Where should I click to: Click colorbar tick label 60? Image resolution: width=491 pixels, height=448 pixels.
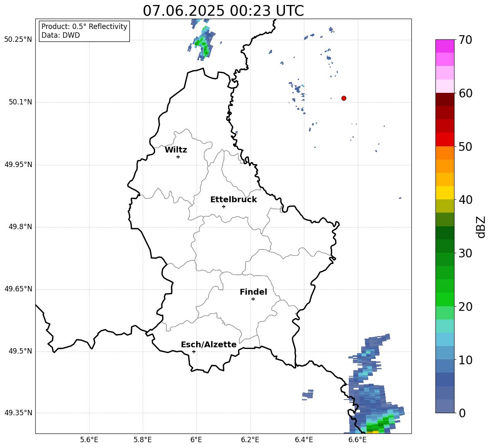465,93
